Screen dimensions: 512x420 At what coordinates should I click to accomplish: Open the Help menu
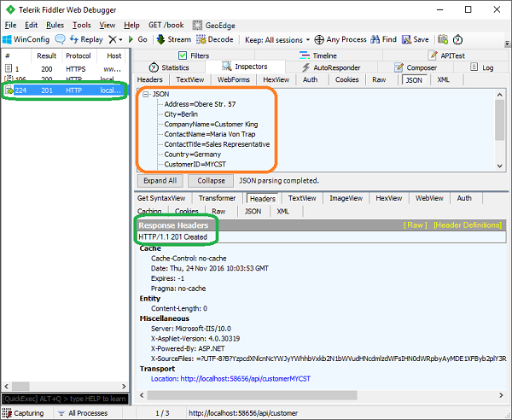tap(131, 25)
